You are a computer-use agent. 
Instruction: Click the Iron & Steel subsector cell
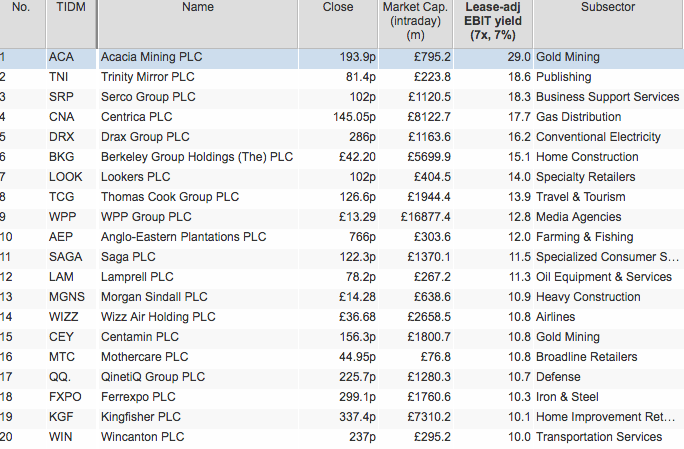(567, 398)
